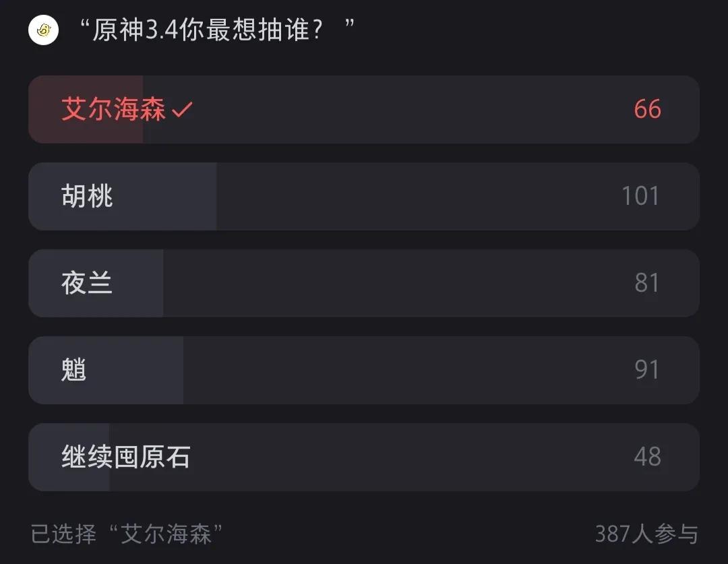Click the lighter progress fill of 魈 bar
Viewport: 728px width, 564px height.
[106, 371]
